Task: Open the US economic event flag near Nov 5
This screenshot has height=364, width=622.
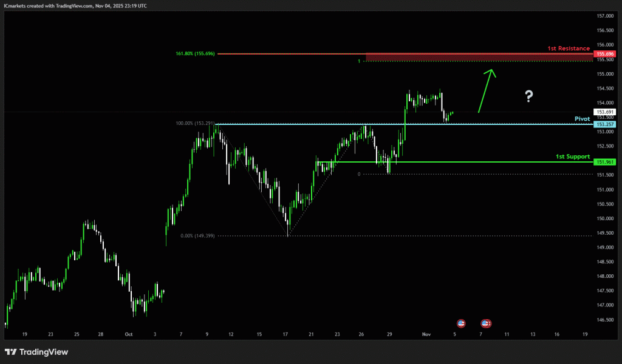Action: (460, 323)
